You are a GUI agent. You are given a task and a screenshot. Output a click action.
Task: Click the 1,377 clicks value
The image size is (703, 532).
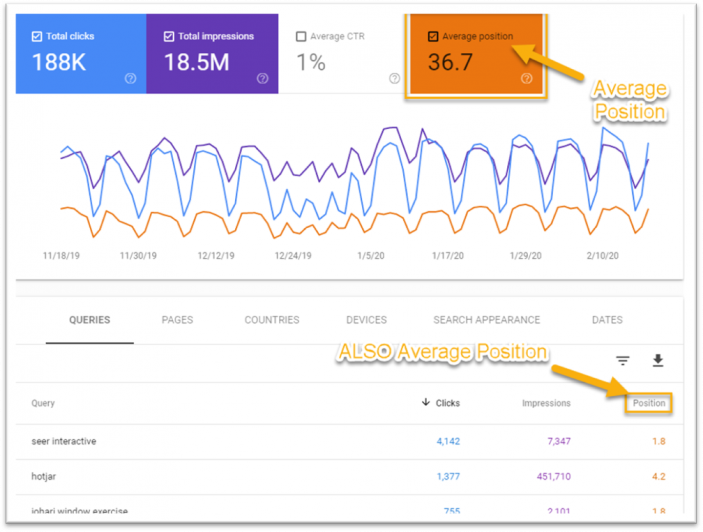(448, 476)
